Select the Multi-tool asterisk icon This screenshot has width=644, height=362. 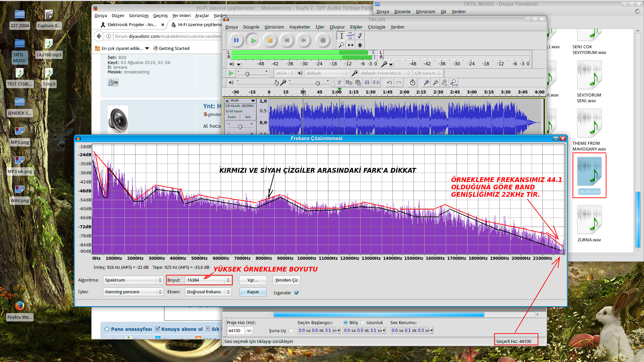click(360, 45)
